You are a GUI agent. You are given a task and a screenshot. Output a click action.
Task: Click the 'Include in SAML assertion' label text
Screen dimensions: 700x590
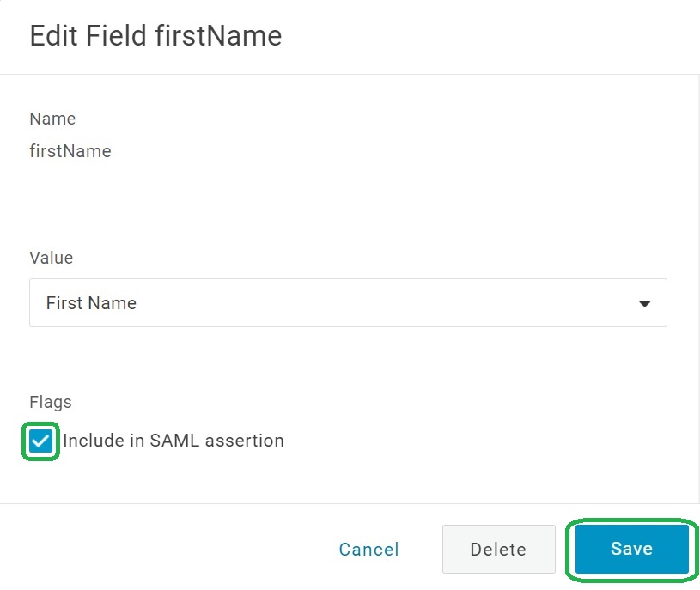pos(173,441)
